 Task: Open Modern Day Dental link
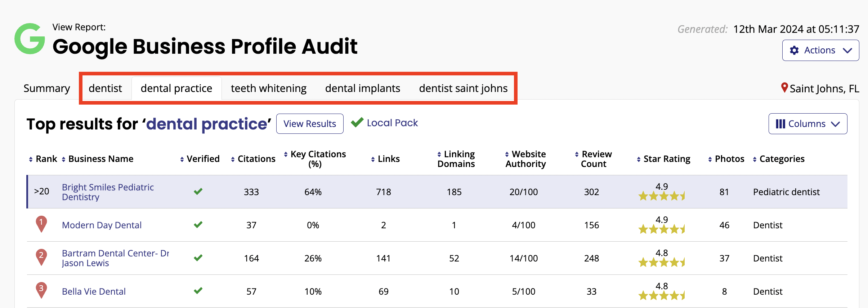[102, 225]
